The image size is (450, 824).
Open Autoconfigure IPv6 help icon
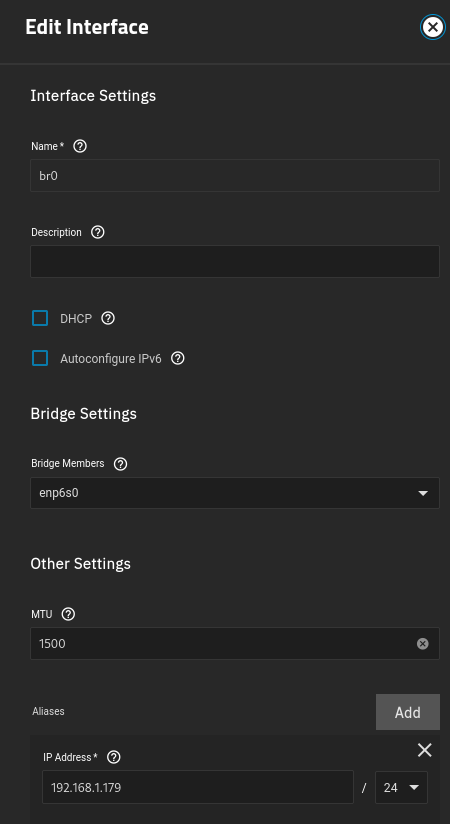point(178,358)
